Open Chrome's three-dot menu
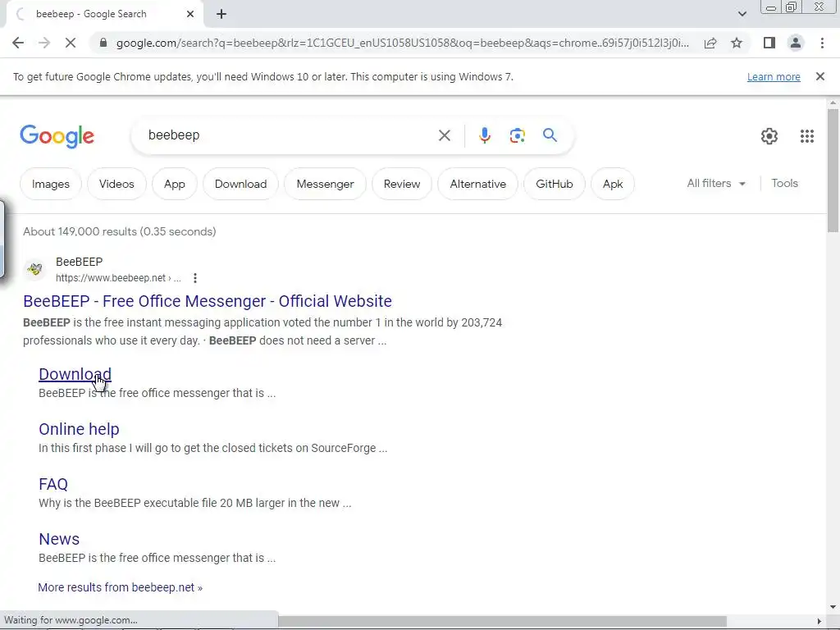This screenshot has height=630, width=840. click(x=822, y=43)
